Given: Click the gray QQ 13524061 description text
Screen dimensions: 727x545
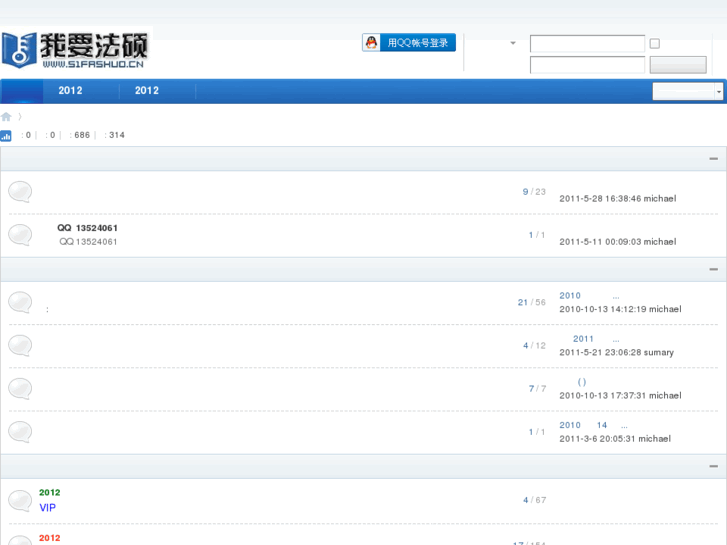Looking at the screenshot, I should click(88, 242).
